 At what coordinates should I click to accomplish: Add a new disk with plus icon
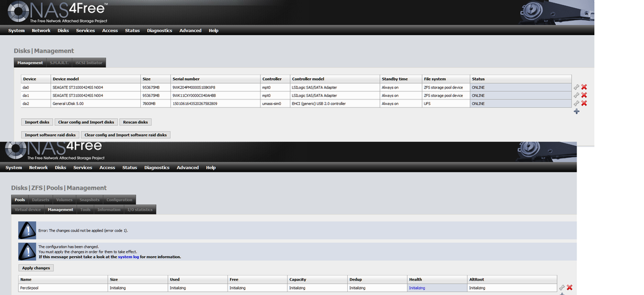577,111
